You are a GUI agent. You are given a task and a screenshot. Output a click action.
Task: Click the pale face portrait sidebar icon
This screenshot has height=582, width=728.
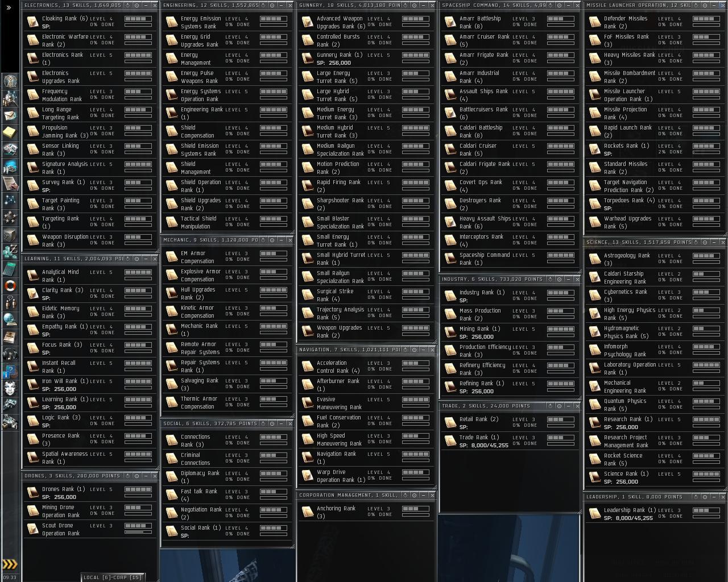click(x=10, y=389)
